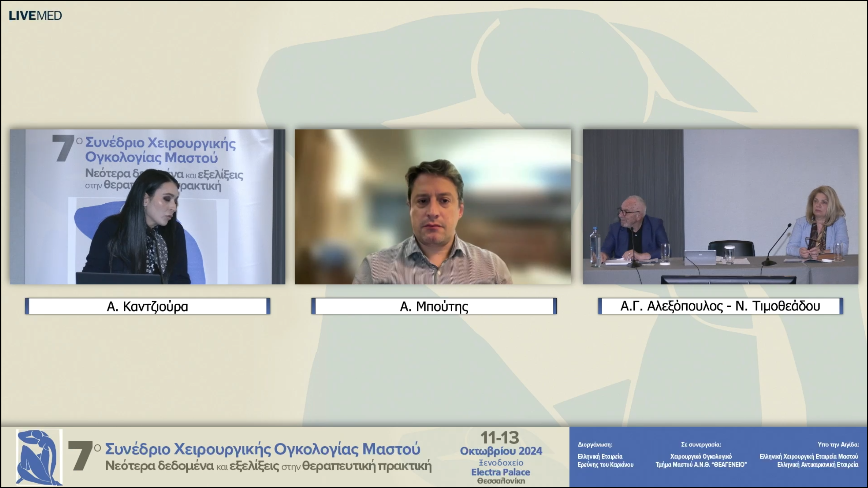Viewport: 868px width, 488px height.
Task: Click the Οκτωβρίου 2024 text
Action: point(501,451)
